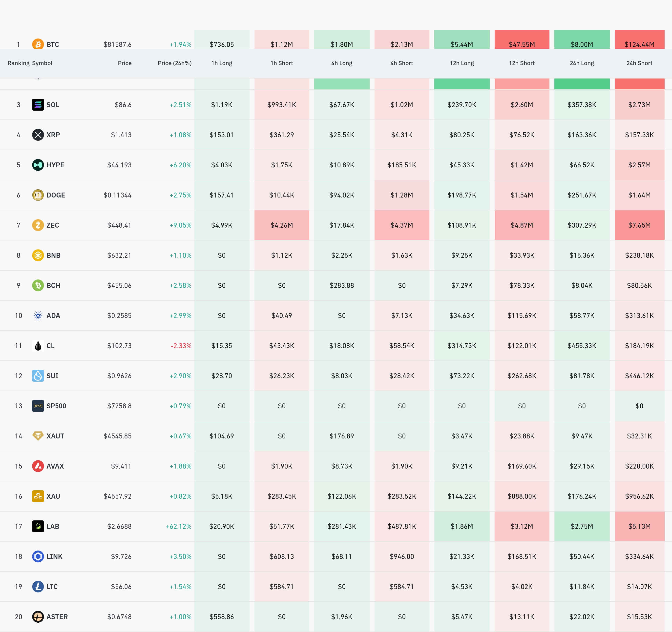Select DOGE 4h Short value $1.28M
This screenshot has width=672, height=632.
401,195
